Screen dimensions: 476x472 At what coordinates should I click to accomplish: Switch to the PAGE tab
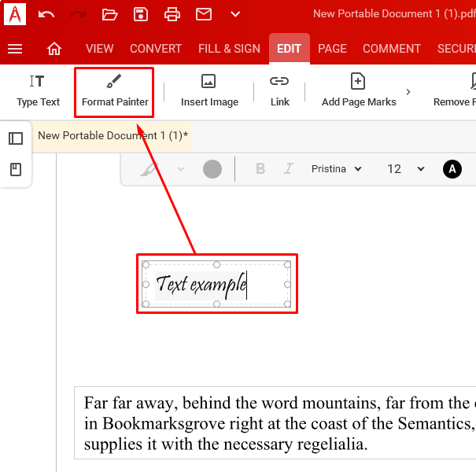click(332, 49)
